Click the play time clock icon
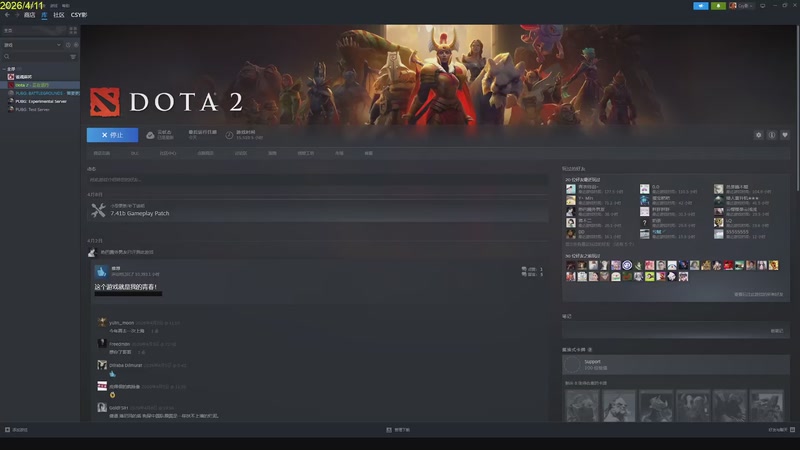The image size is (800, 450). click(x=230, y=135)
